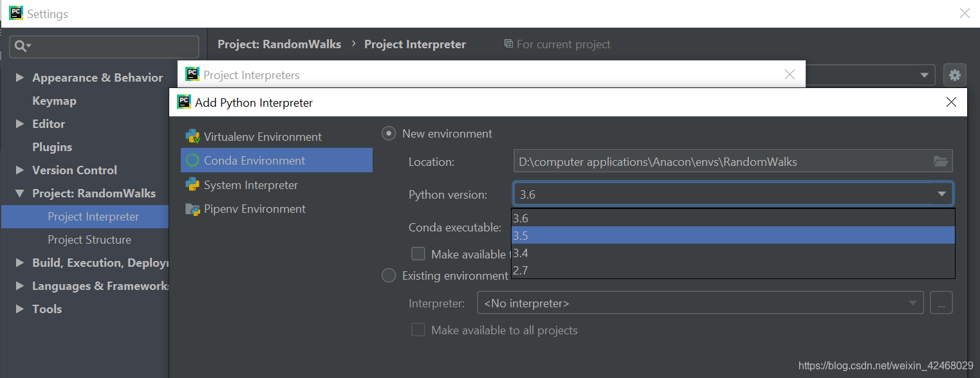Select the New environment radio button
This screenshot has width=980, height=378.
coord(389,134)
